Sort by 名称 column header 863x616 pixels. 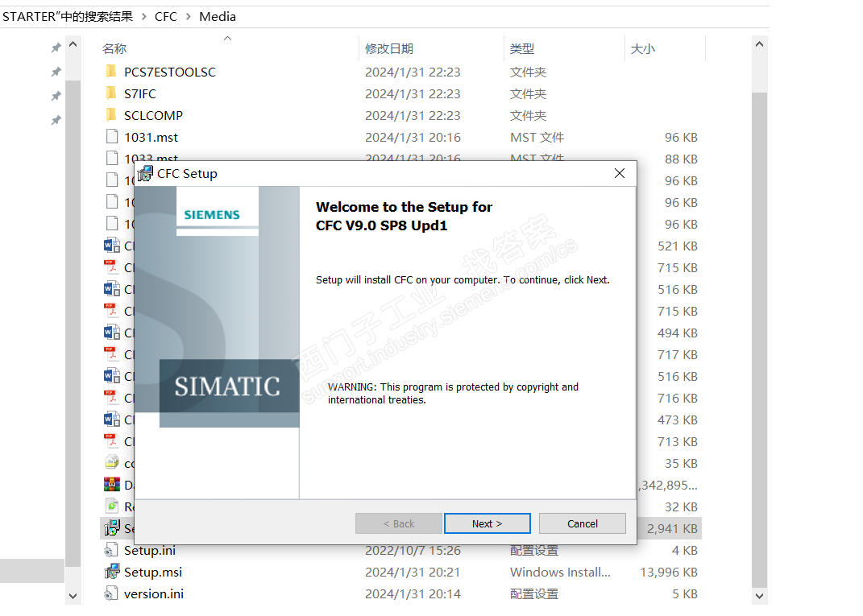pos(114,48)
